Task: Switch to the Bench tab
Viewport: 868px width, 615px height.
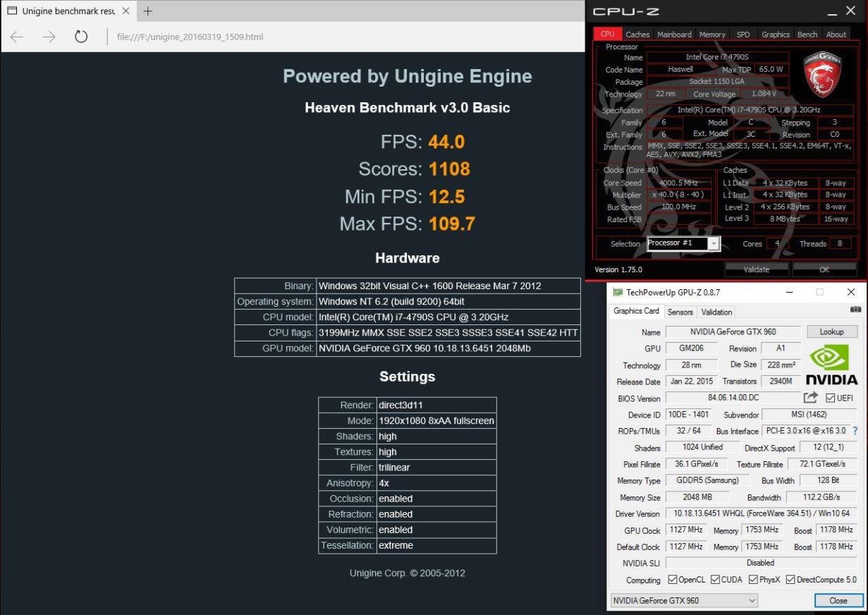Action: (x=807, y=34)
